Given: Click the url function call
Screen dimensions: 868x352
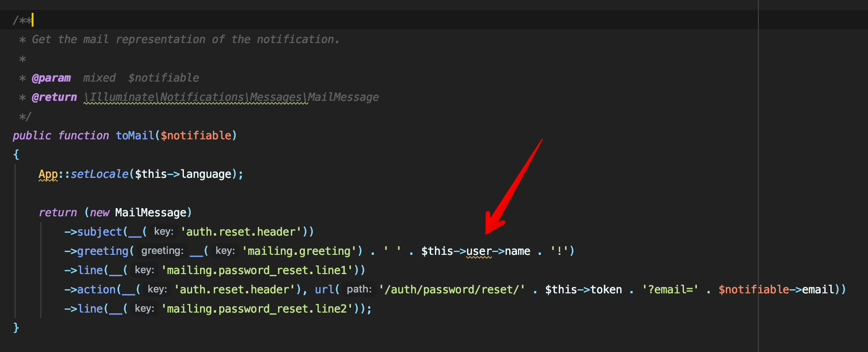Looking at the screenshot, I should coord(324,290).
